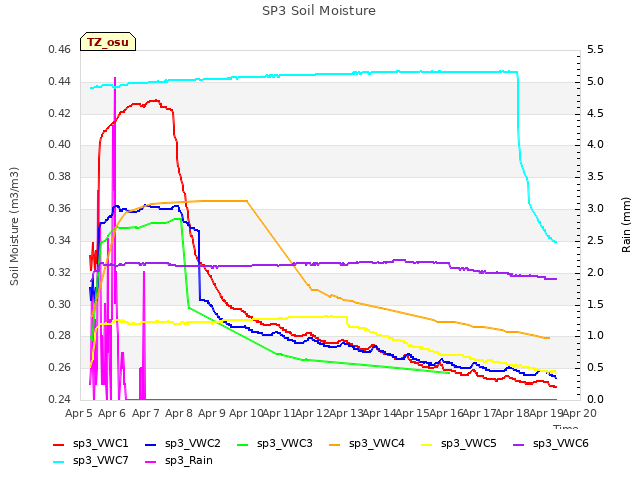The width and height of the screenshot is (640, 480).
Task: Click the green sp3_VWC3 legend swatch
Action: coord(243,444)
